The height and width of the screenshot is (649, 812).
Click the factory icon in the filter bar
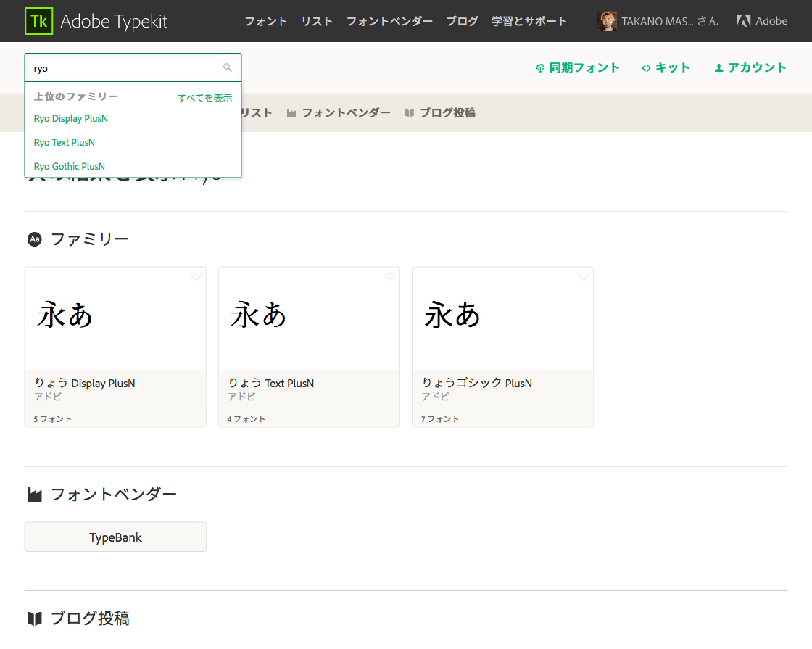click(291, 113)
